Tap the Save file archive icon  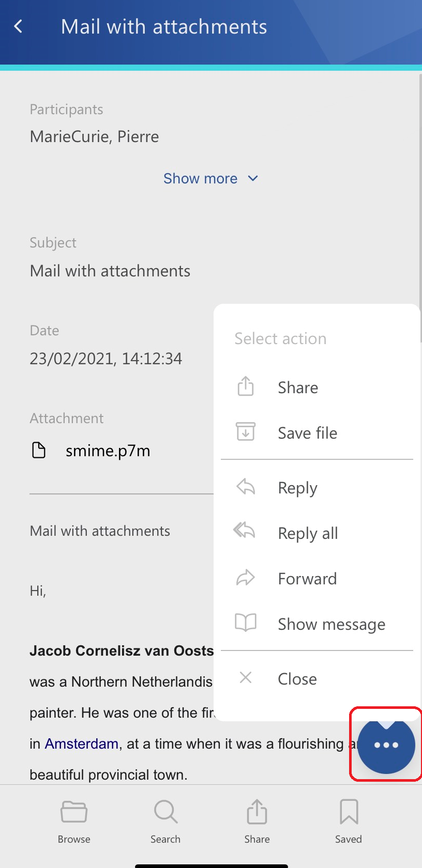pyautogui.click(x=246, y=432)
